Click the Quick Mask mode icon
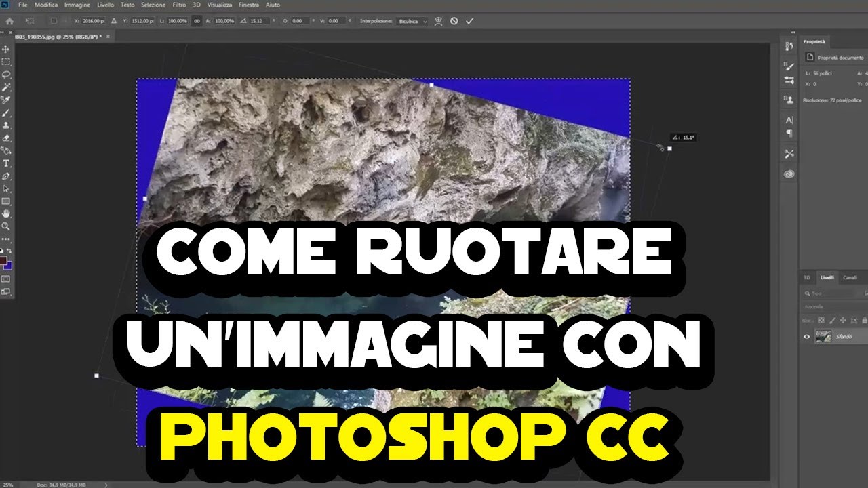The image size is (868, 488). tap(5, 278)
